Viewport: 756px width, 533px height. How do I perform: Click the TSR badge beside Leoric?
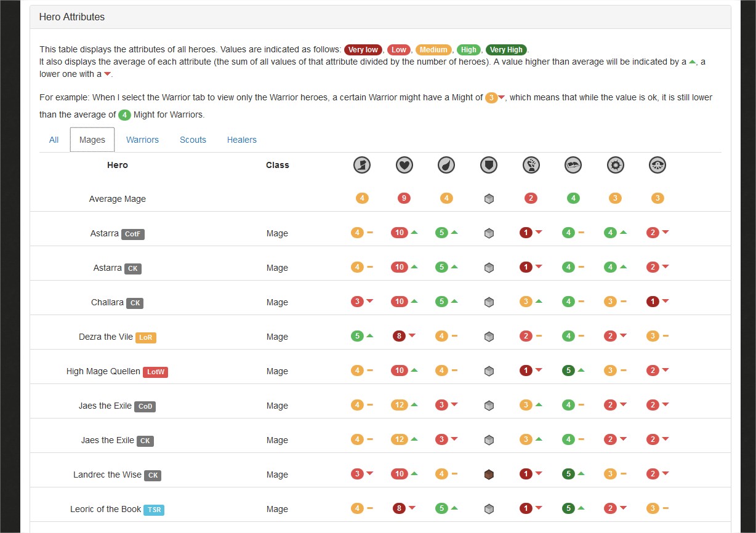click(x=154, y=510)
